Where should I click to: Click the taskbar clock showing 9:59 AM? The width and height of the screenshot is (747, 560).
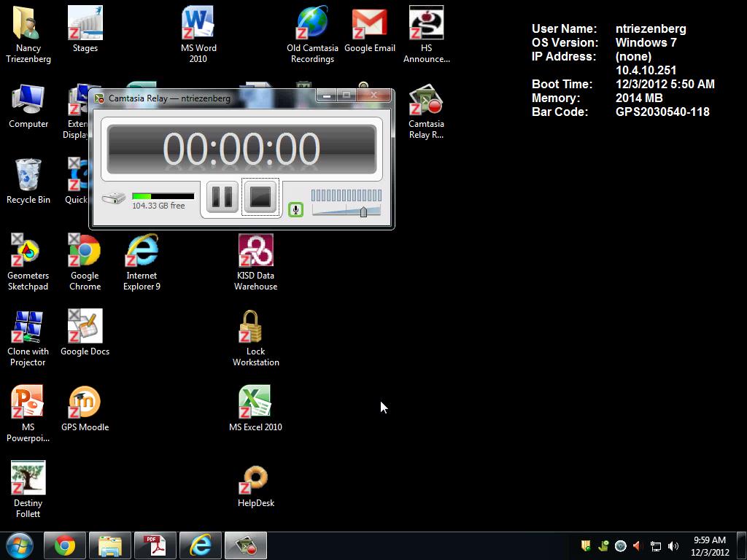tap(710, 545)
